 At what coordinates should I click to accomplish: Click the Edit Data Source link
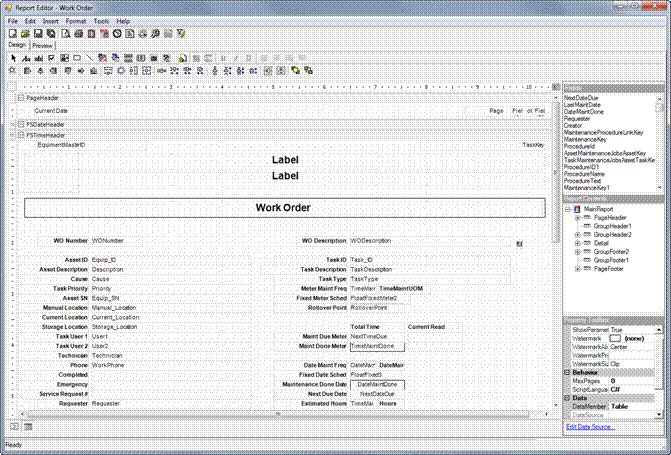pos(592,427)
